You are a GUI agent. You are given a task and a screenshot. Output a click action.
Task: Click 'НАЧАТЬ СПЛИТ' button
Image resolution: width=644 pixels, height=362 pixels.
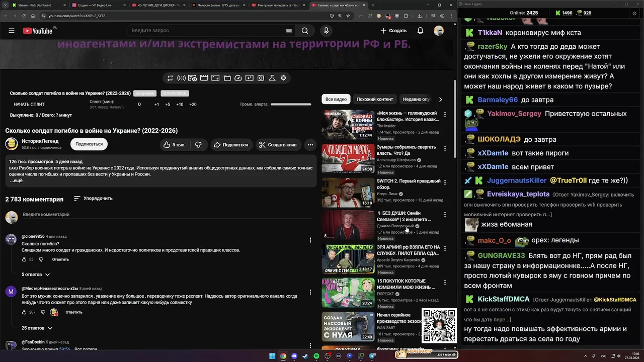(x=29, y=105)
